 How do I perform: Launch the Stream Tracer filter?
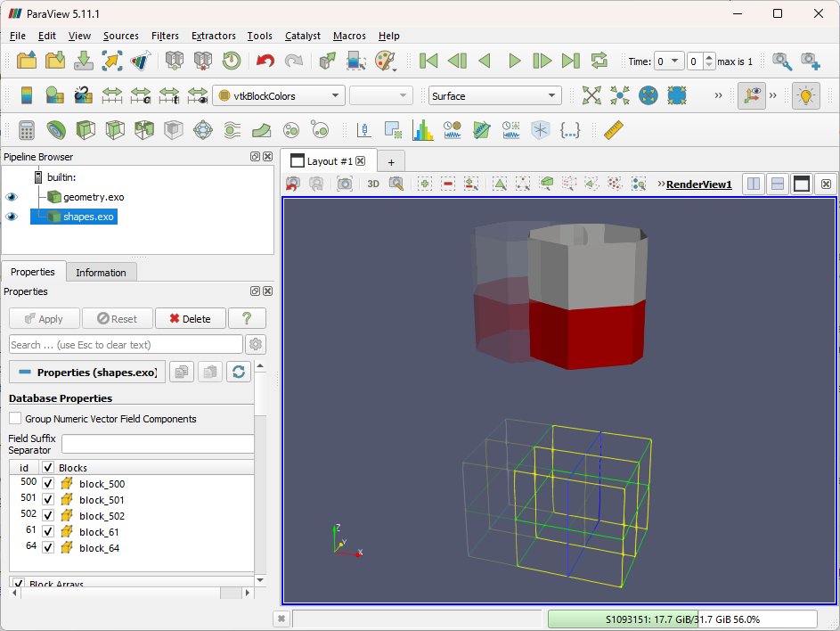pyautogui.click(x=230, y=130)
